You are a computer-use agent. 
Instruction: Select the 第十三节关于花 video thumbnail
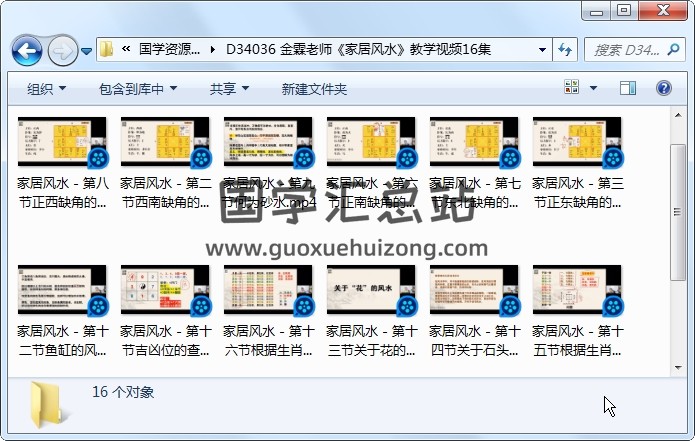[x=371, y=290]
